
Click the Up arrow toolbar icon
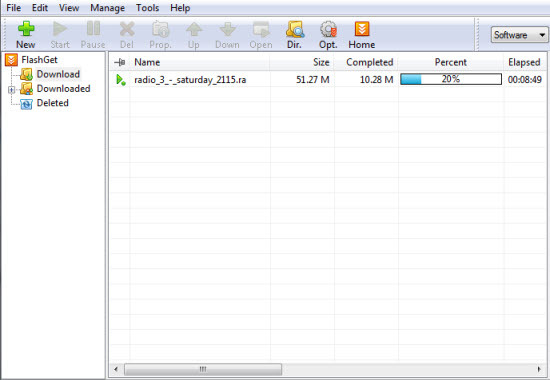[x=194, y=29]
